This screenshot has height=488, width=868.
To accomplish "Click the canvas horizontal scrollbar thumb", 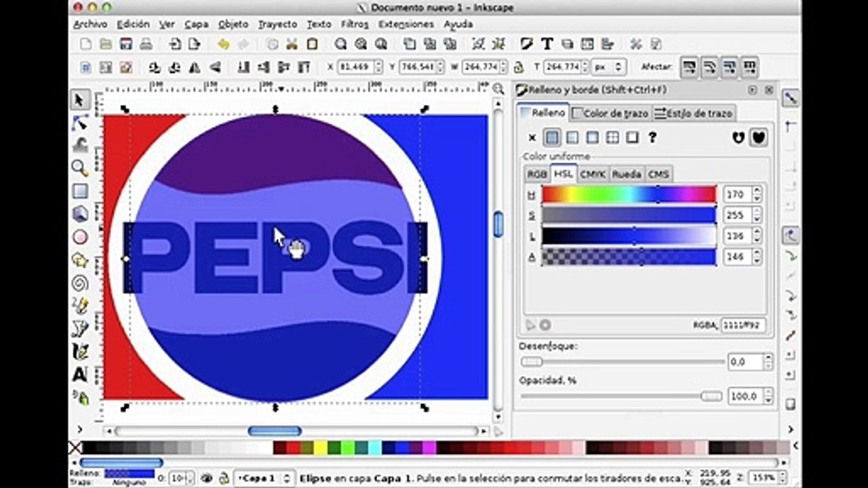I will (x=275, y=431).
